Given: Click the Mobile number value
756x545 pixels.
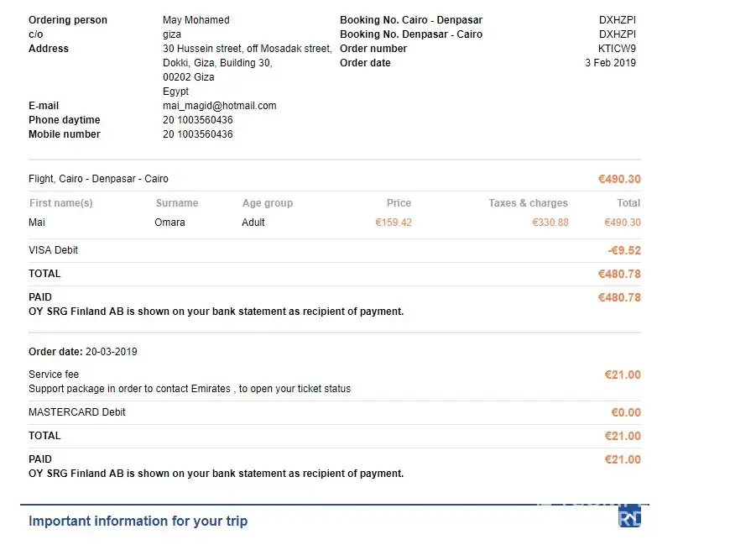Looking at the screenshot, I should [x=198, y=134].
